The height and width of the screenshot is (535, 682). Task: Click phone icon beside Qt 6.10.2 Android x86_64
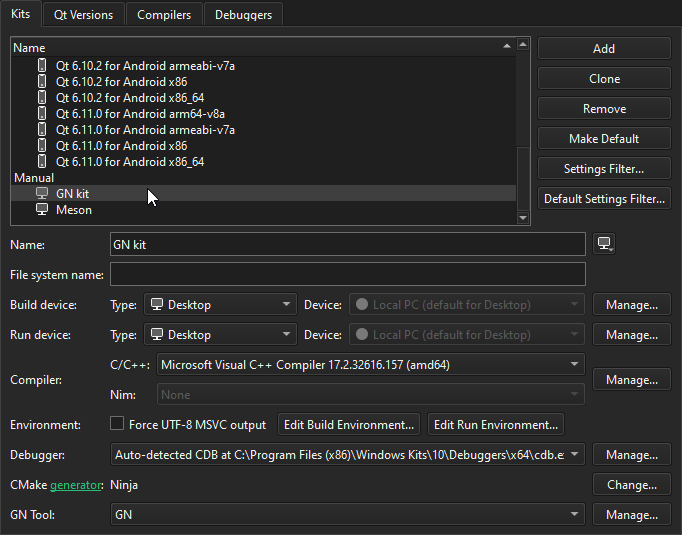click(42, 98)
